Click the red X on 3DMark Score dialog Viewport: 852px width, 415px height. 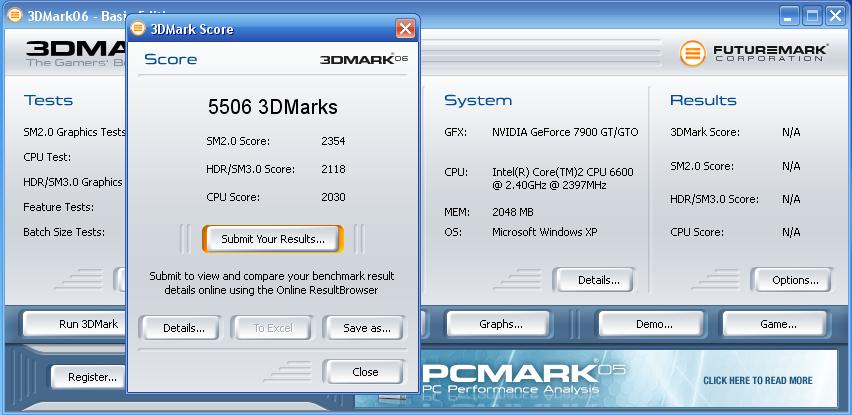405,29
